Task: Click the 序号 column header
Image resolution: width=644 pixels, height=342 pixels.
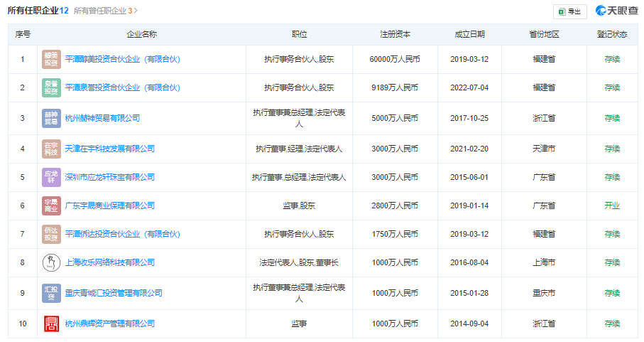Action: (23, 34)
